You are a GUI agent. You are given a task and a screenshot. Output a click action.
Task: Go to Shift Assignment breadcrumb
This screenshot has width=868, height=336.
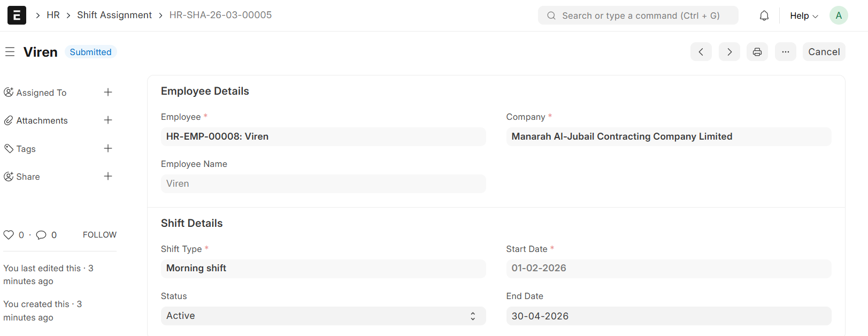114,15
